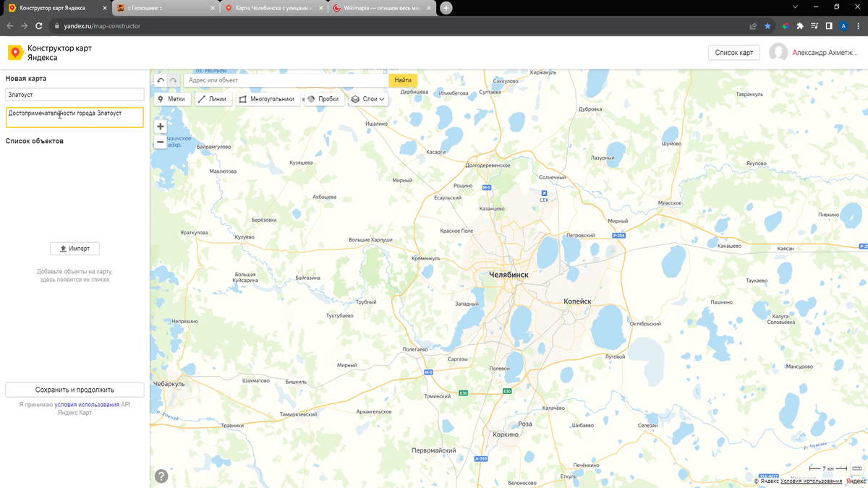Focus the Адрес или объект search field
Viewport: 868px width, 488px height.
pyautogui.click(x=286, y=80)
